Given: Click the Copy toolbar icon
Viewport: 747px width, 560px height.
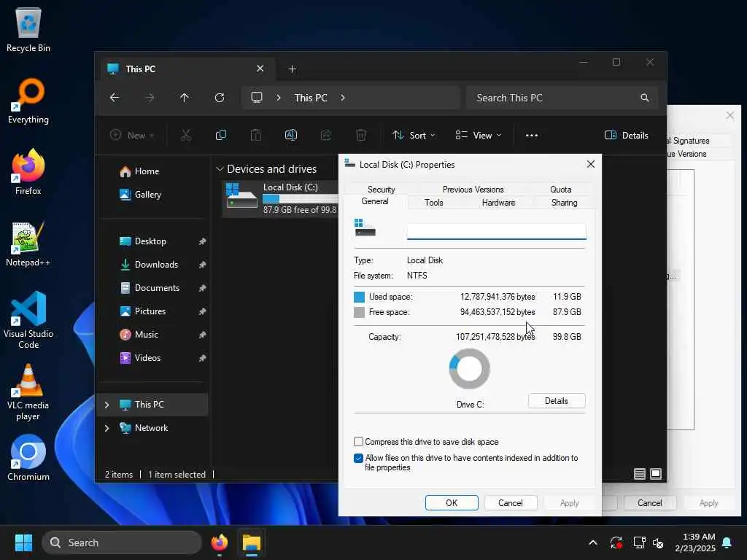Looking at the screenshot, I should click(x=220, y=135).
